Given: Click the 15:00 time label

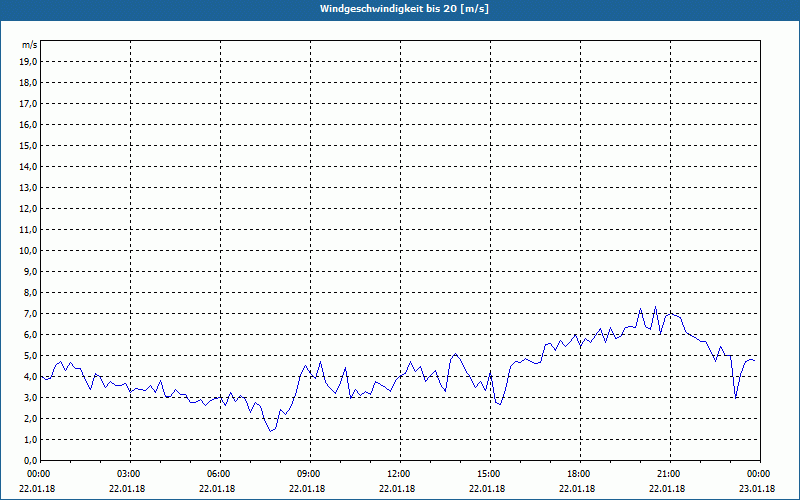Looking at the screenshot, I should click(488, 474).
